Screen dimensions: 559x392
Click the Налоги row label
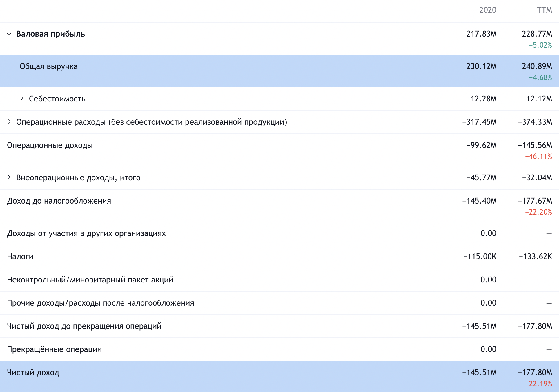tap(20, 257)
